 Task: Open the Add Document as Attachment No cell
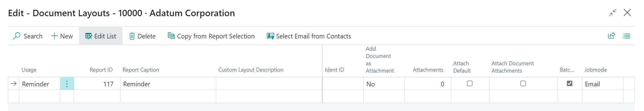coord(384,84)
